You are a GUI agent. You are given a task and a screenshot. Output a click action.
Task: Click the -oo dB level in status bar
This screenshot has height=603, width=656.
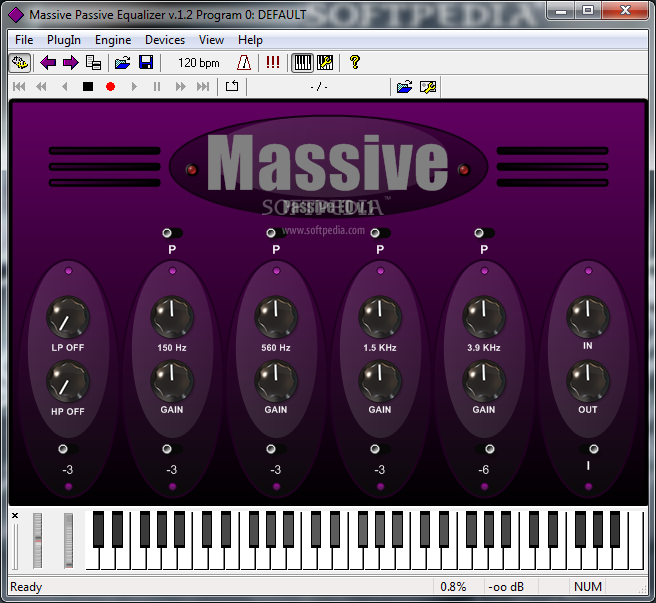tap(506, 587)
